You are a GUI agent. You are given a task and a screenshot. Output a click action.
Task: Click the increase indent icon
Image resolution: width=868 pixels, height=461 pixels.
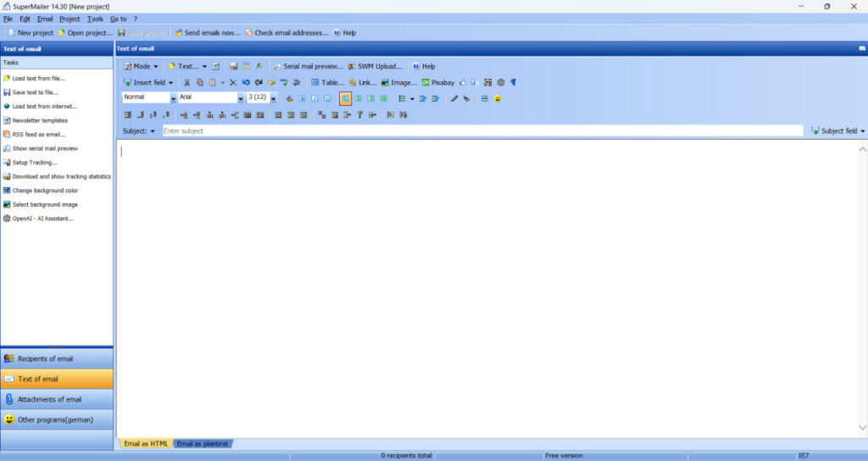click(435, 98)
